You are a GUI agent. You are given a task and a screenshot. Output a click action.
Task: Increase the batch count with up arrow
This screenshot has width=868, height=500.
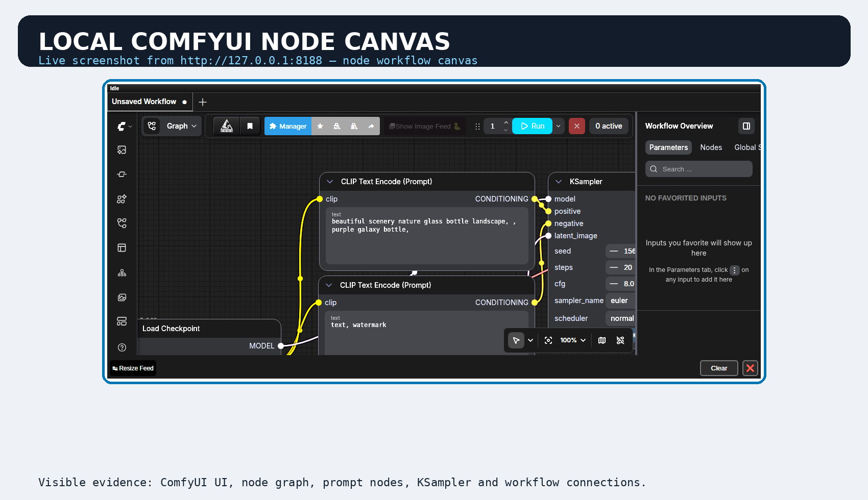506,122
